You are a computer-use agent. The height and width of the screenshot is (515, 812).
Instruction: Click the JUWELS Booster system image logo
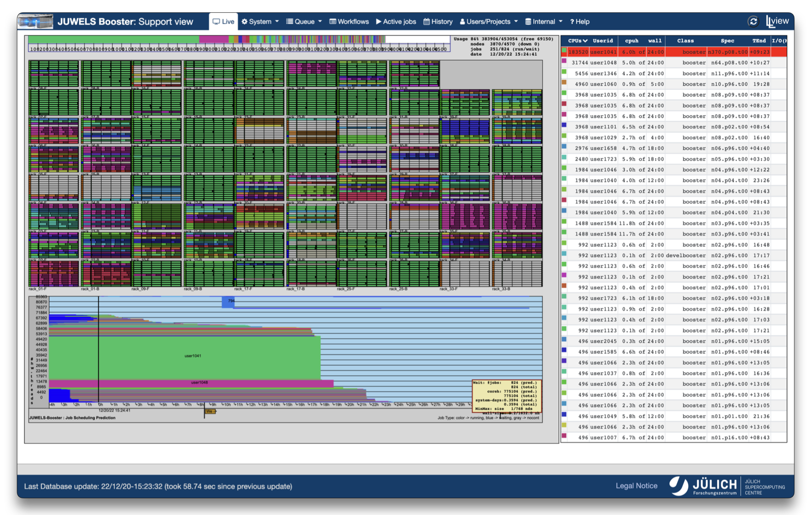pos(35,22)
